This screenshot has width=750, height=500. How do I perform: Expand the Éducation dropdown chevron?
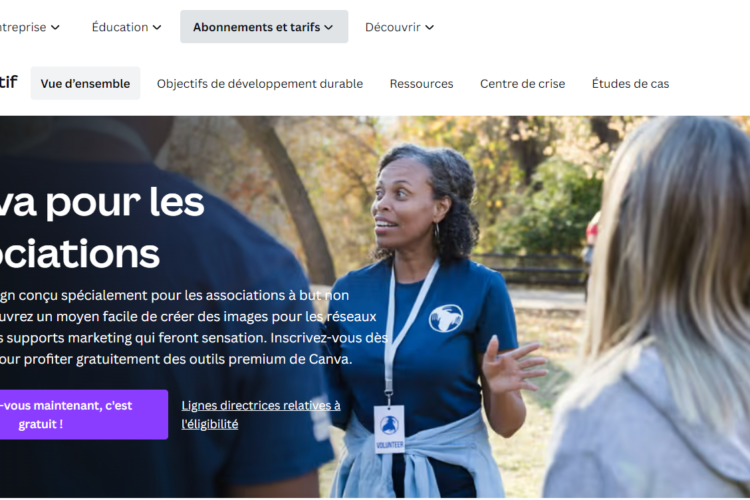[x=157, y=27]
